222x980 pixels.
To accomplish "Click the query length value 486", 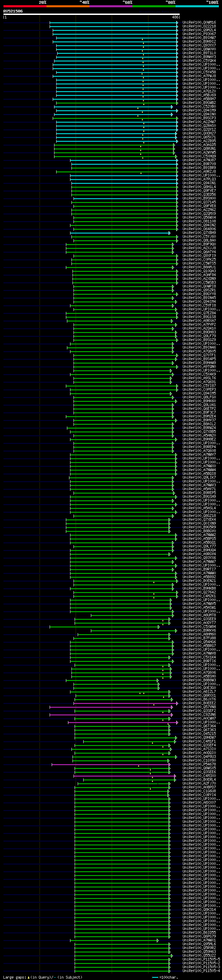I will point(175,17).
